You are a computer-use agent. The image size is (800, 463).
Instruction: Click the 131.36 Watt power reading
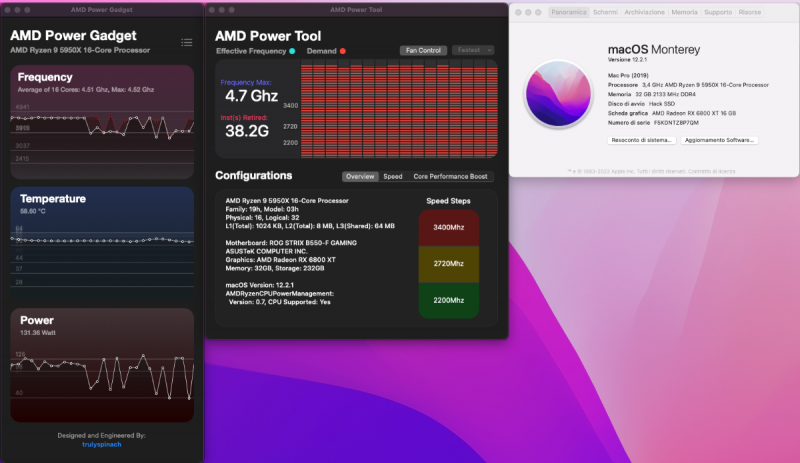[38, 333]
